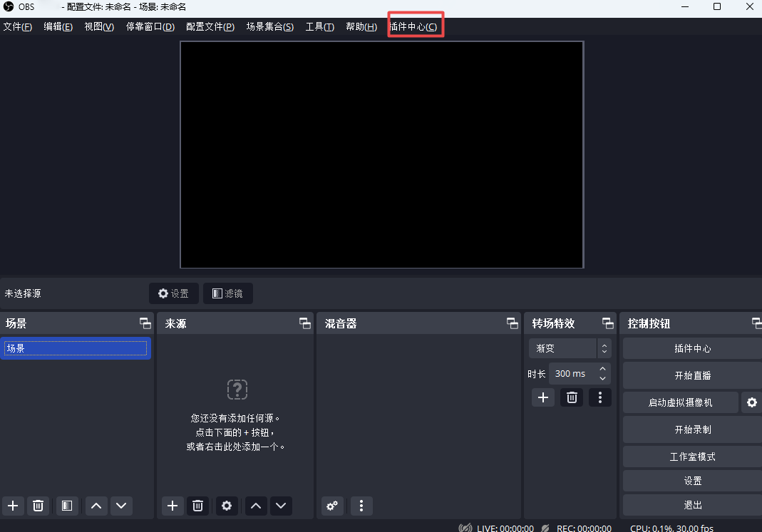The height and width of the screenshot is (532, 762).
Task: Move scene up with arrow icon
Action: tap(96, 506)
